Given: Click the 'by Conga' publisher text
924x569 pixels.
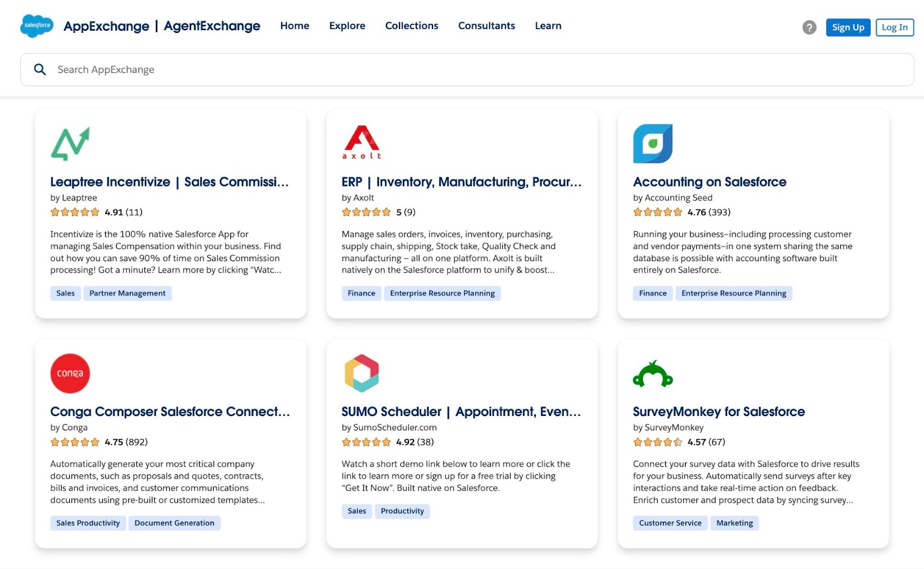Looking at the screenshot, I should pyautogui.click(x=69, y=427).
